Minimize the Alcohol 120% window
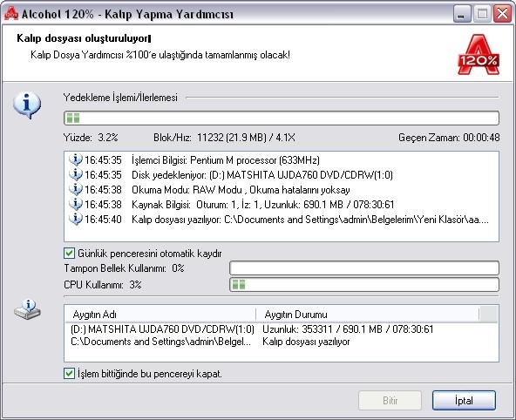Screen dimensions: 516x420 462,14
